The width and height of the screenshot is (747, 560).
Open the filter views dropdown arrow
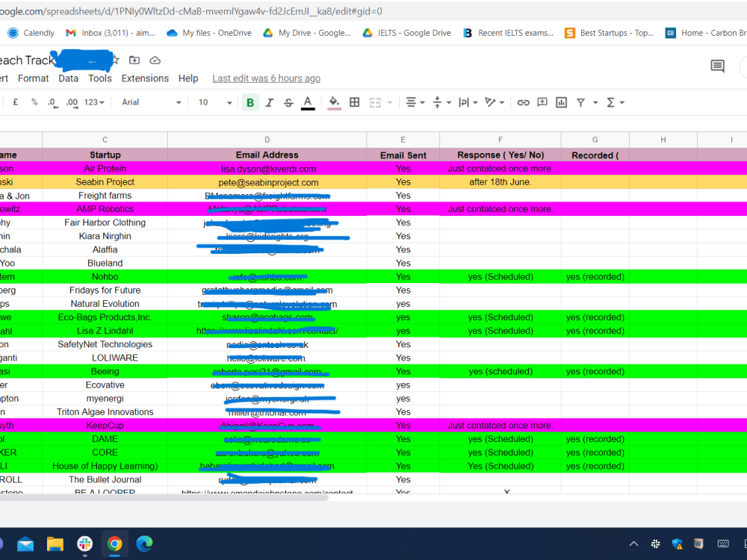[x=595, y=103]
